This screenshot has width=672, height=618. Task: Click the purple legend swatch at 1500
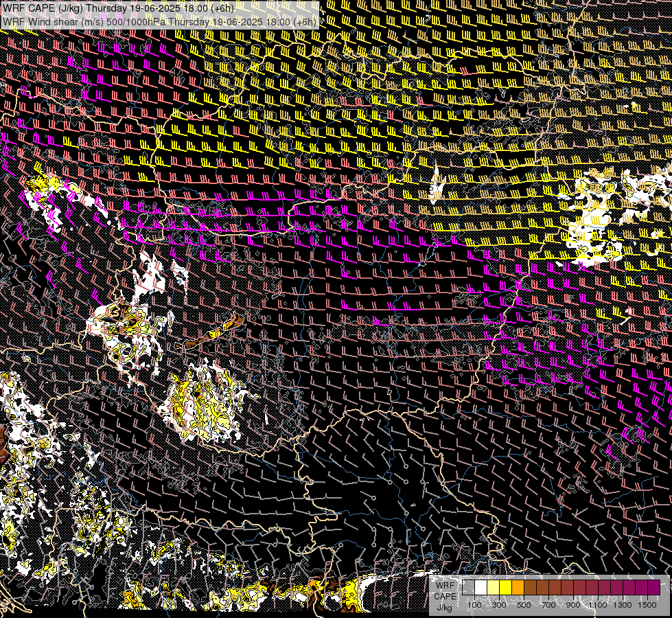tap(653, 587)
